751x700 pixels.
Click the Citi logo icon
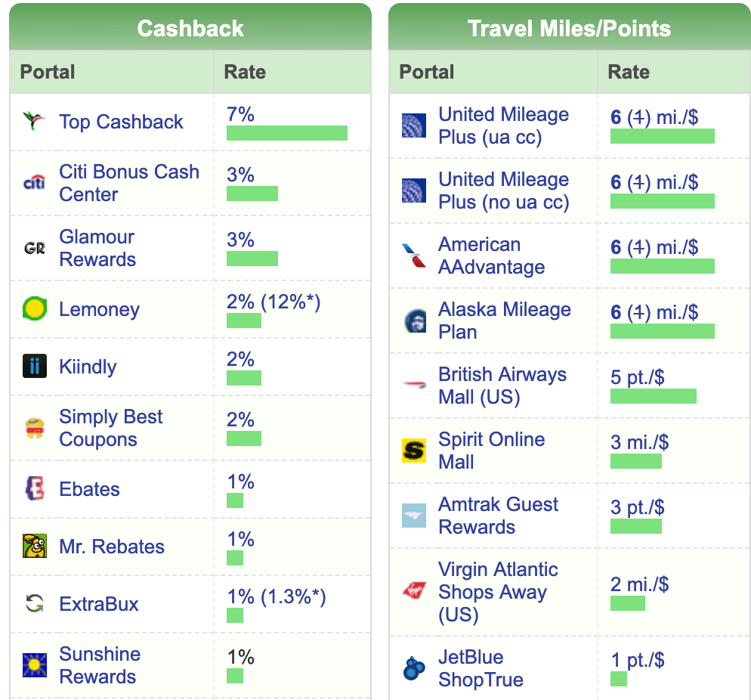click(35, 182)
